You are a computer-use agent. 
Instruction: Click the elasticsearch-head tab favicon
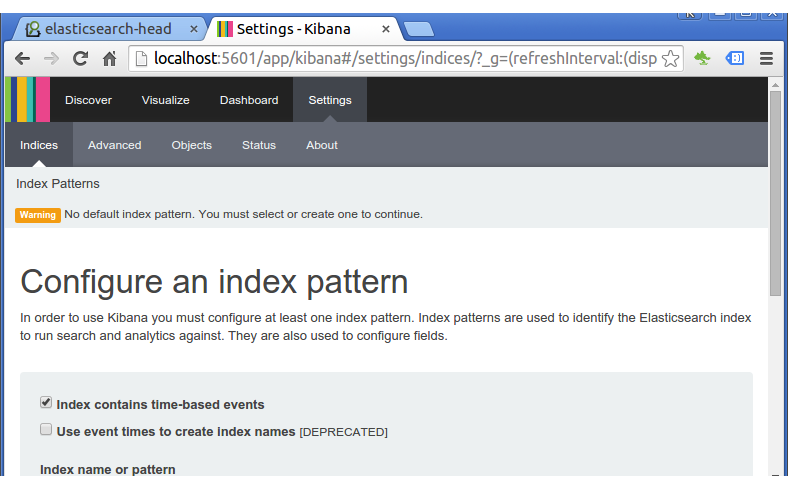point(33,29)
